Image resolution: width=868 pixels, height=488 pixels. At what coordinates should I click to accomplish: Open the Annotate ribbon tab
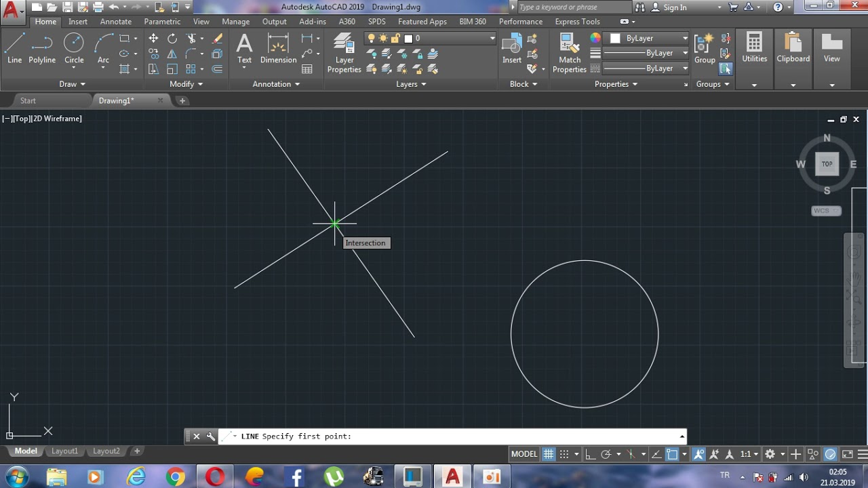(116, 22)
